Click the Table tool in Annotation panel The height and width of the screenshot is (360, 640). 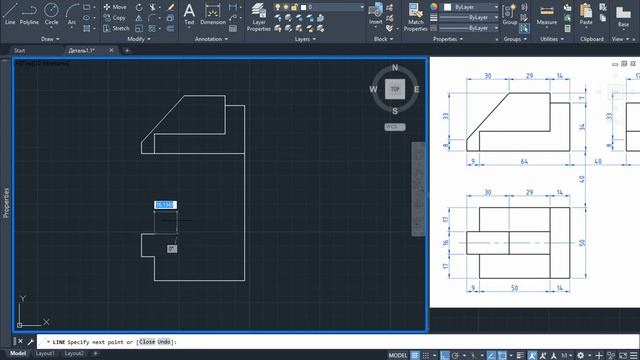[x=233, y=28]
